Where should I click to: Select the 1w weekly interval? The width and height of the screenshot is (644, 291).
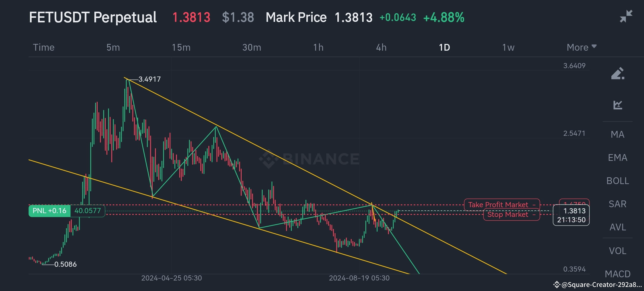(508, 47)
